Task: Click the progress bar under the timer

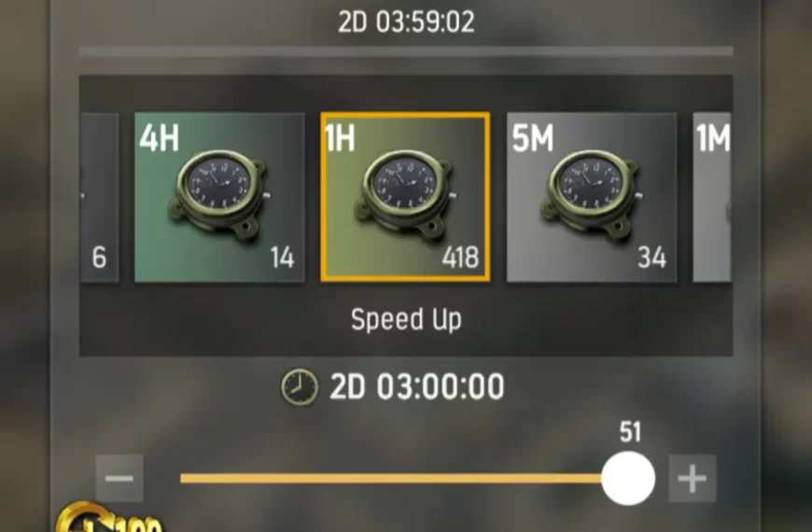Action: tap(406, 50)
